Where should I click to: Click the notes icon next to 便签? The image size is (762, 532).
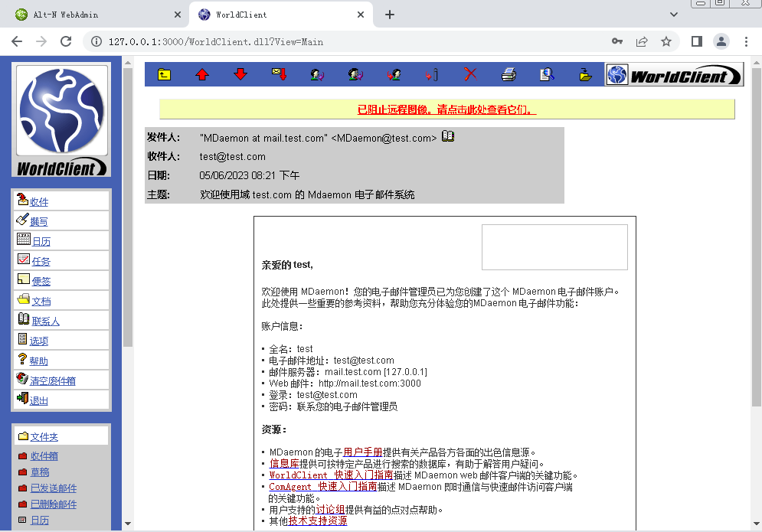pos(23,279)
